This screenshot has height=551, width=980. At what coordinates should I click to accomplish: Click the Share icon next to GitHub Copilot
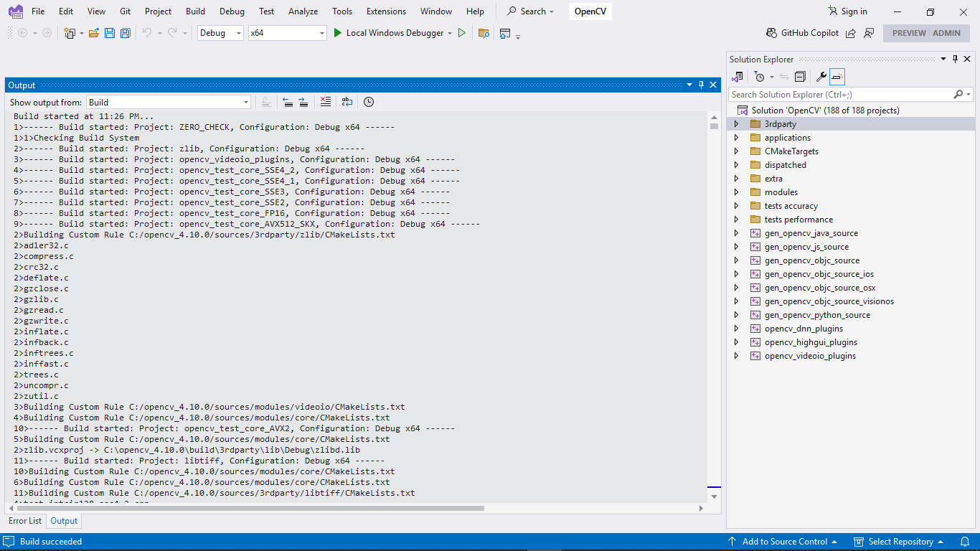click(x=851, y=33)
